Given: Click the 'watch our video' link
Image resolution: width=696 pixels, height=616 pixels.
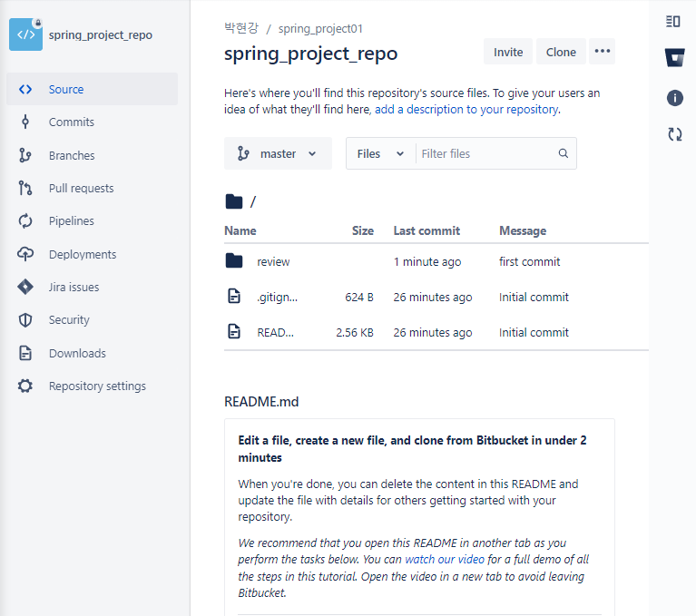Looking at the screenshot, I should pos(445,559).
